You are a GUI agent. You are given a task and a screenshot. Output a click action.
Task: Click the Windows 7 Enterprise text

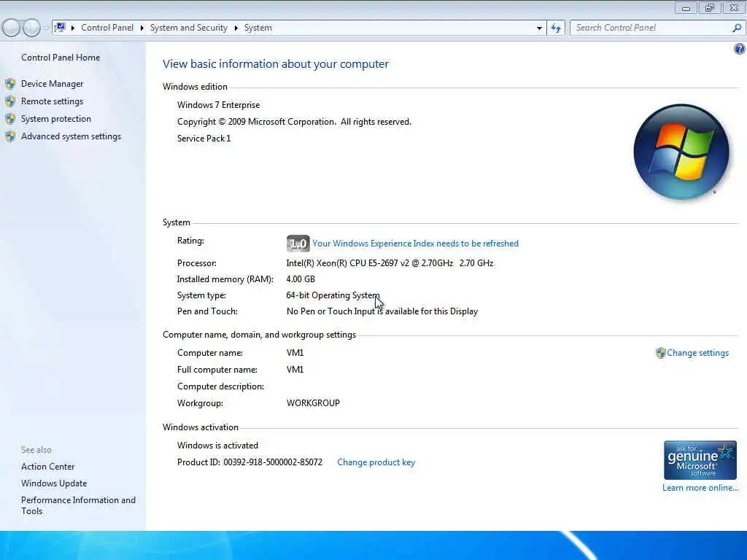point(219,105)
